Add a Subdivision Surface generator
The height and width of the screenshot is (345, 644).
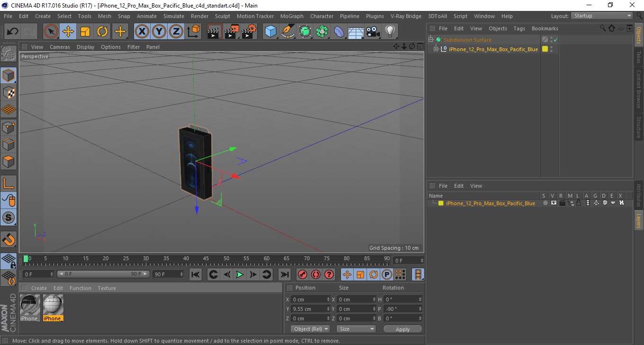(x=305, y=32)
